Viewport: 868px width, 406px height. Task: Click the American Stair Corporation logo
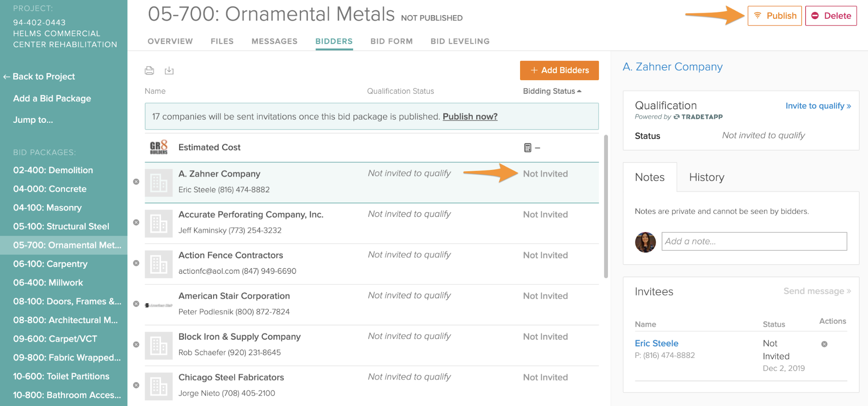(158, 305)
